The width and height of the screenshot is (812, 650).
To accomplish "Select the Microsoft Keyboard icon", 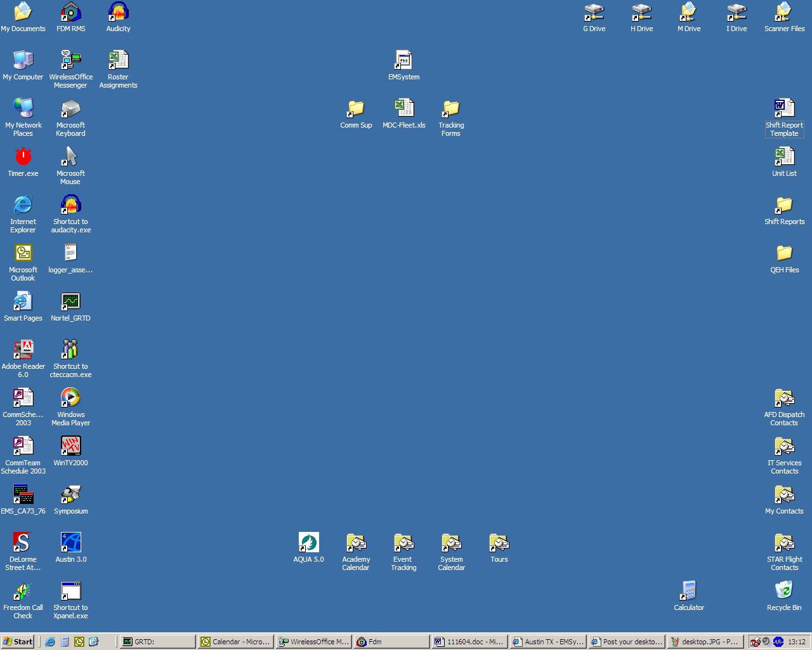I will coord(70,117).
